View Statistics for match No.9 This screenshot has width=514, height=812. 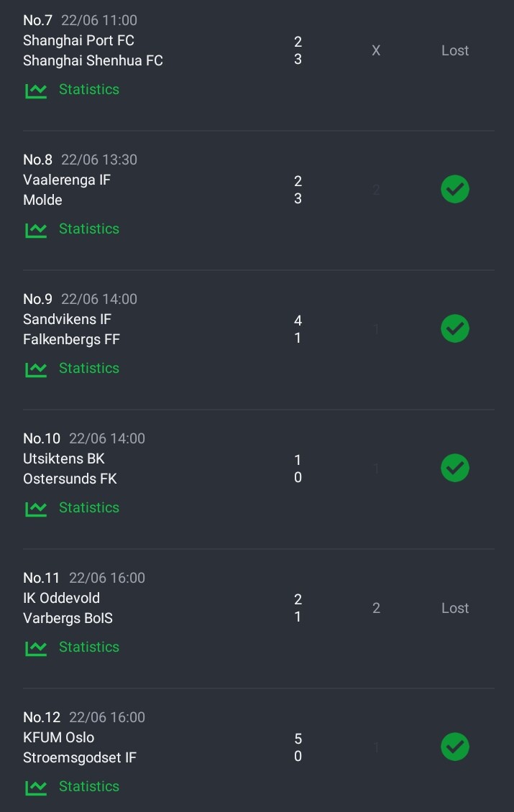tap(89, 368)
